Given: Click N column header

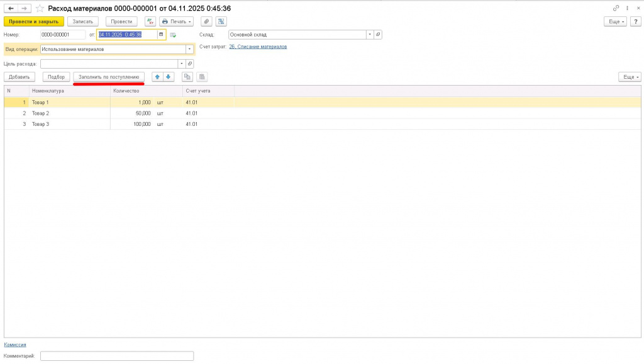Looking at the screenshot, I should coord(16,91).
